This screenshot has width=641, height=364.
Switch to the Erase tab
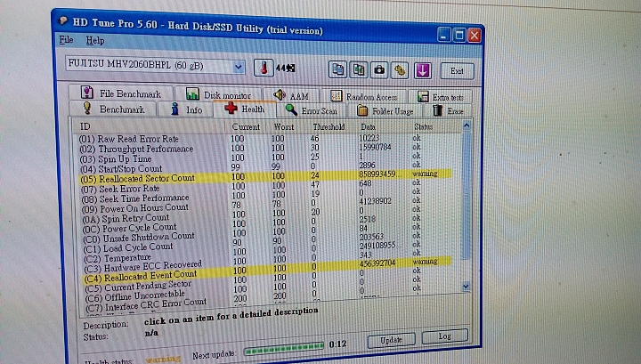[x=447, y=110]
